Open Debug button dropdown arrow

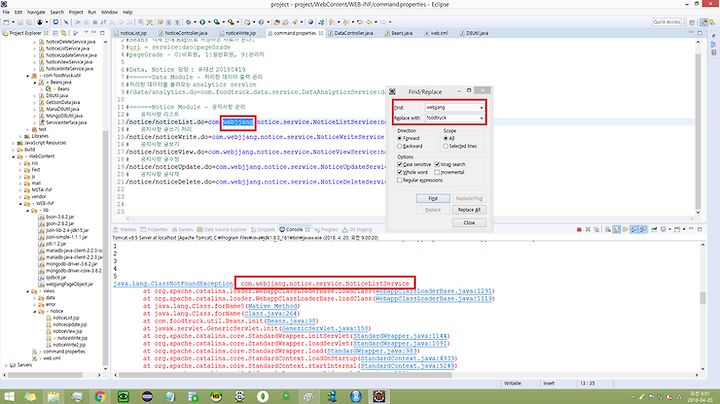pos(195,22)
